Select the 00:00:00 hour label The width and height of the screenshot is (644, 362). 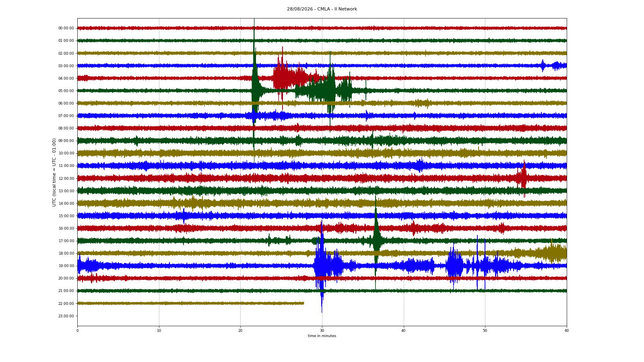pyautogui.click(x=66, y=28)
